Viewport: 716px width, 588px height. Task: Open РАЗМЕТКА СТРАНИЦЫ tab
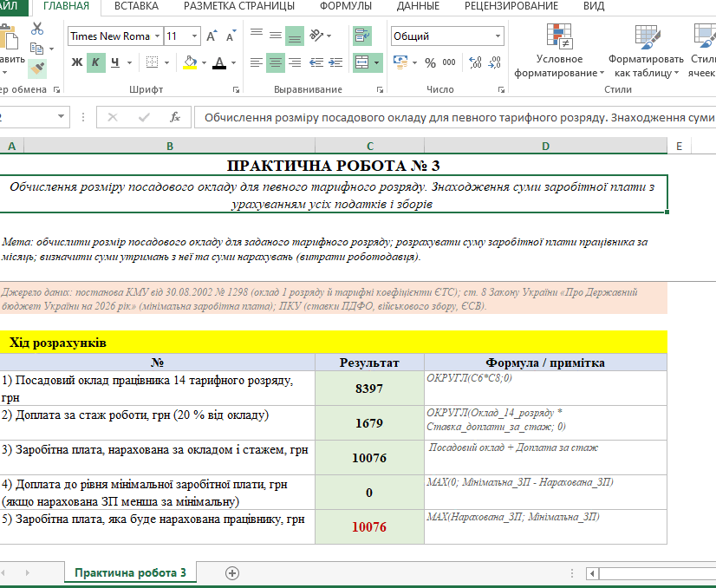point(239,6)
